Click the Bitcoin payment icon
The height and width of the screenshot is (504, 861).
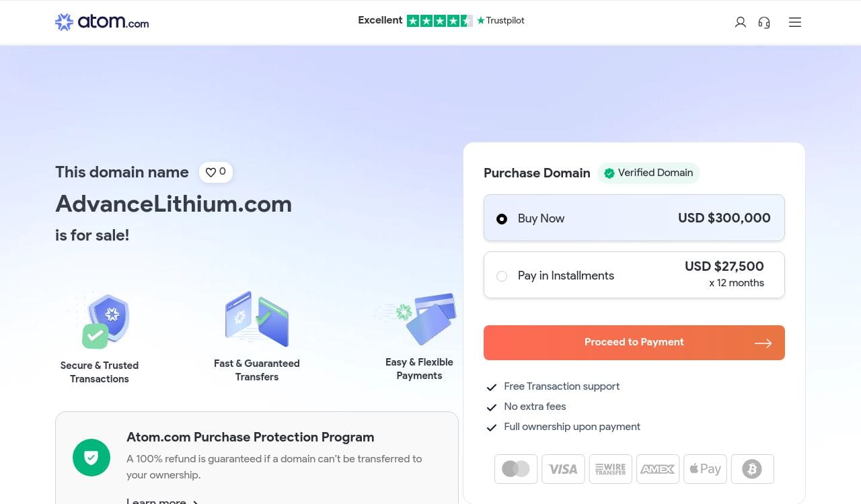tap(752, 469)
